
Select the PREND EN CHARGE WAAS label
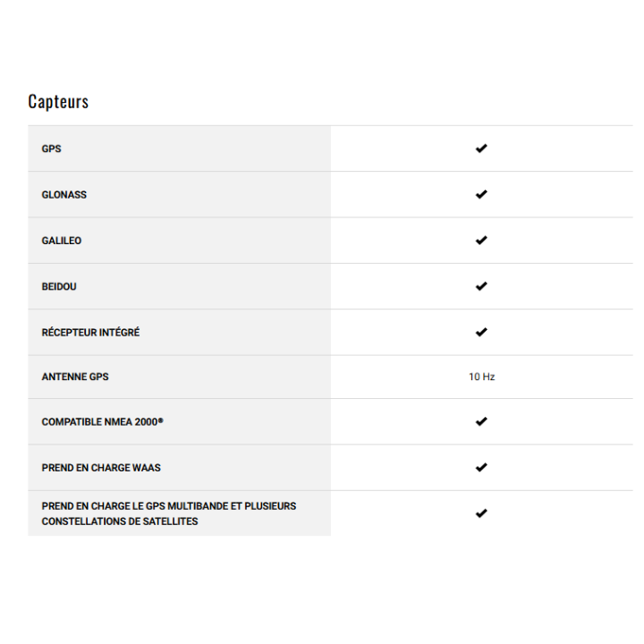click(101, 468)
